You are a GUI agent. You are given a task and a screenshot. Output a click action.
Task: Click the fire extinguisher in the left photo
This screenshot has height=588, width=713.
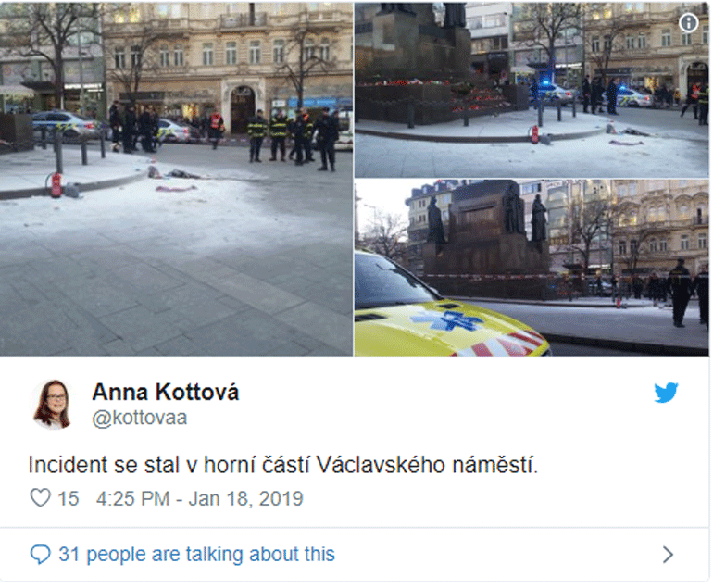pos(56,185)
